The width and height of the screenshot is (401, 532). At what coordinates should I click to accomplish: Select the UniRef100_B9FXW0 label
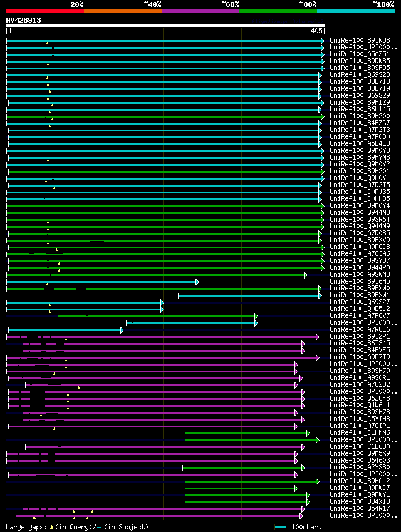[360, 288]
